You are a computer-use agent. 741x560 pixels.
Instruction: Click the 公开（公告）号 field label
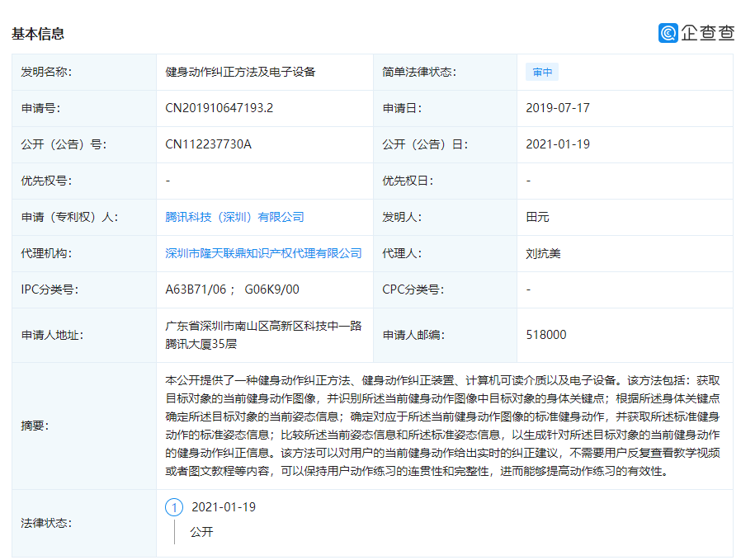pyautogui.click(x=64, y=144)
